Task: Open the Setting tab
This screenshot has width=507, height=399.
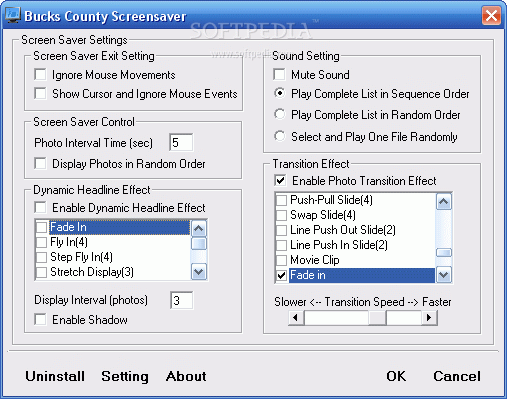Action: click(125, 376)
